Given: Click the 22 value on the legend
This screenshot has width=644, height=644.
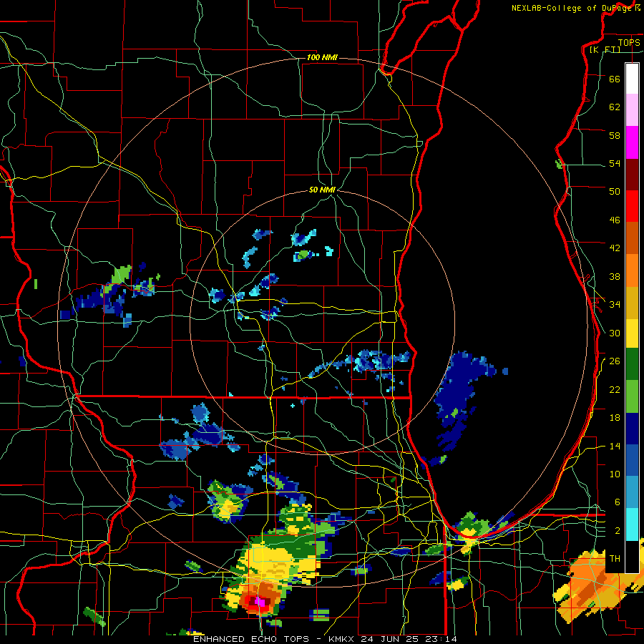Looking at the screenshot, I should click(x=615, y=389).
